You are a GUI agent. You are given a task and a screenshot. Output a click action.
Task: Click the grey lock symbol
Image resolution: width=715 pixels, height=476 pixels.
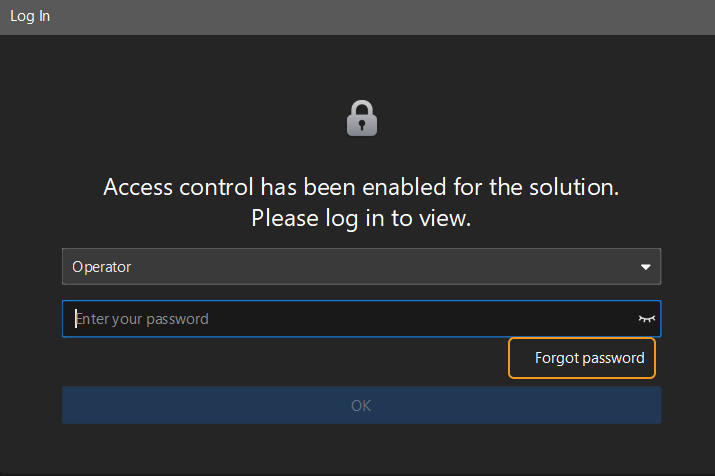click(x=361, y=118)
